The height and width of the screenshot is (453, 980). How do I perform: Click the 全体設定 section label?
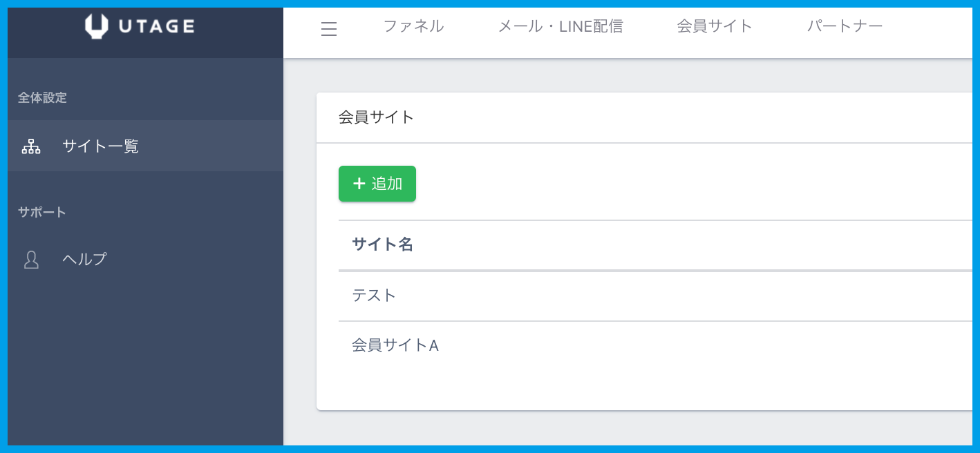coord(42,98)
